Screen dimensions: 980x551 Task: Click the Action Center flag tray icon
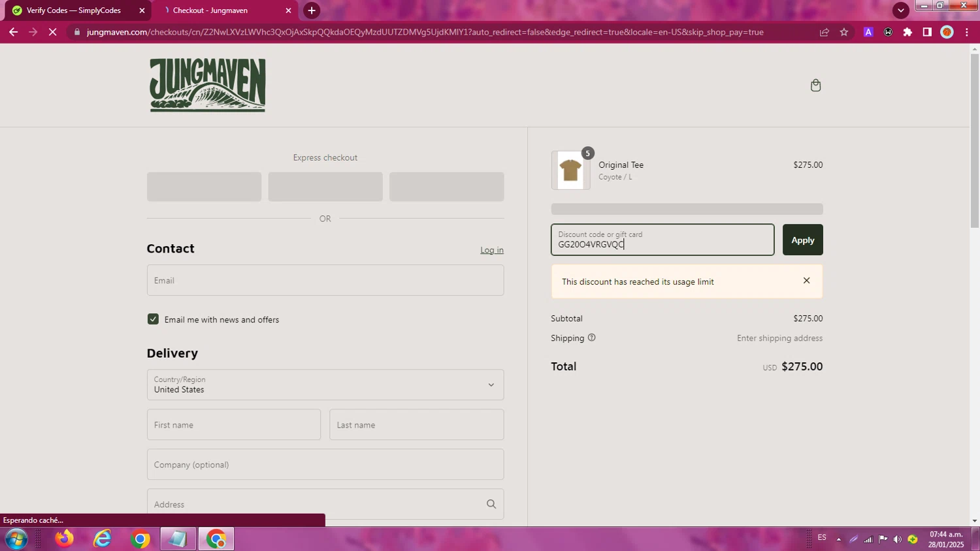[883, 539]
